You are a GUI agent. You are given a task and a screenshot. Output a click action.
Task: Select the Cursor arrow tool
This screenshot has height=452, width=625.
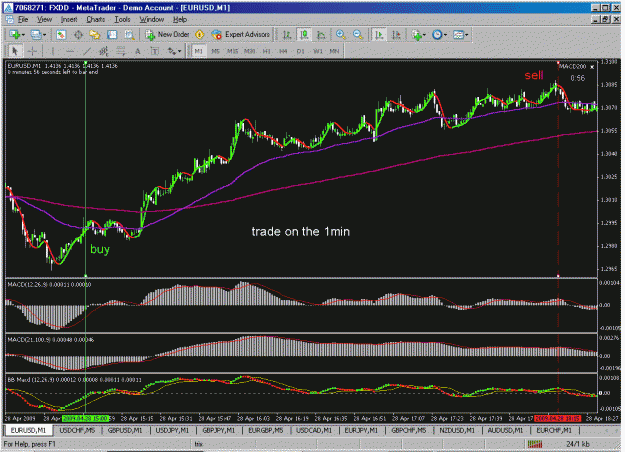[x=15, y=51]
